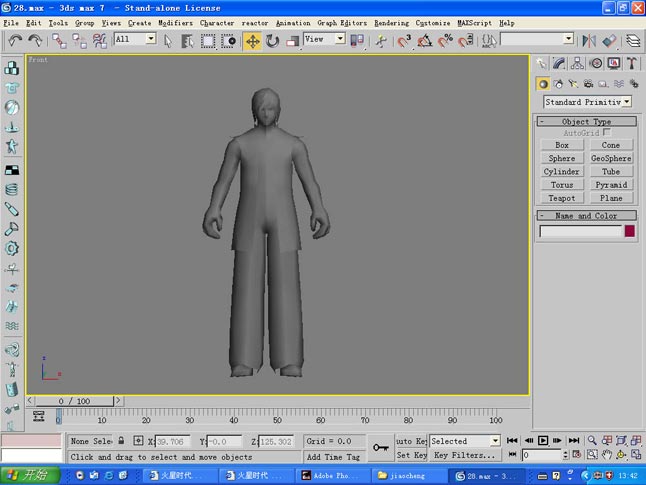The width and height of the screenshot is (646, 485).
Task: Click the Redo arrow icon
Action: coord(35,40)
